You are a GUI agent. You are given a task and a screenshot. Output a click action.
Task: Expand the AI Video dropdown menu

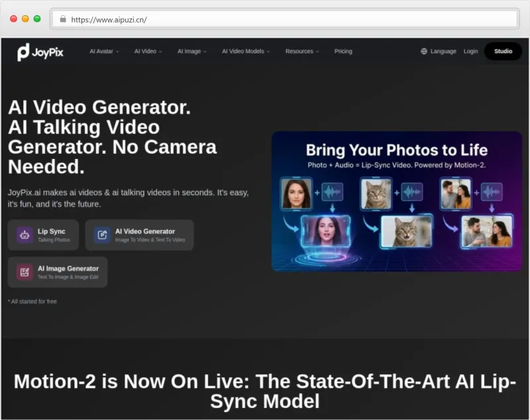pos(148,51)
